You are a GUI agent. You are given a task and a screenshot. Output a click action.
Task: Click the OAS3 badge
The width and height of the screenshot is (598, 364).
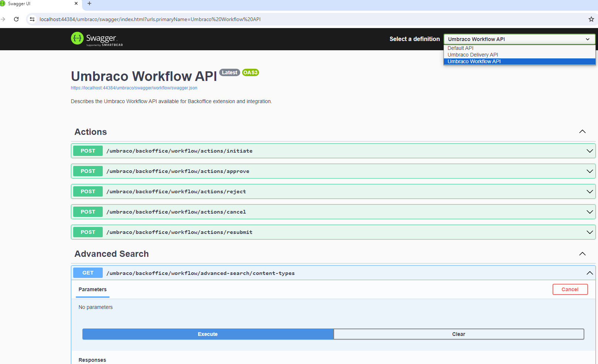point(251,72)
